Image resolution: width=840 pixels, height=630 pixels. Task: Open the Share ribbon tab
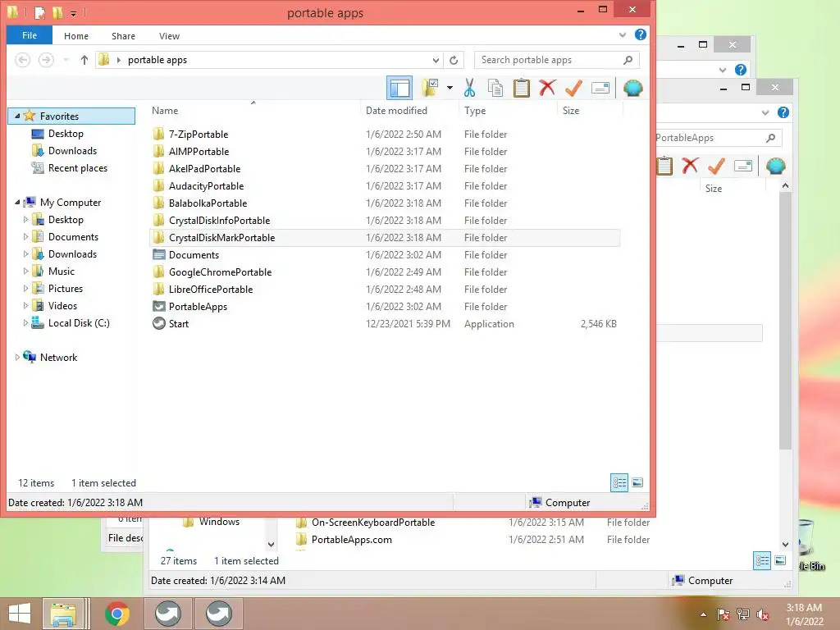(123, 36)
